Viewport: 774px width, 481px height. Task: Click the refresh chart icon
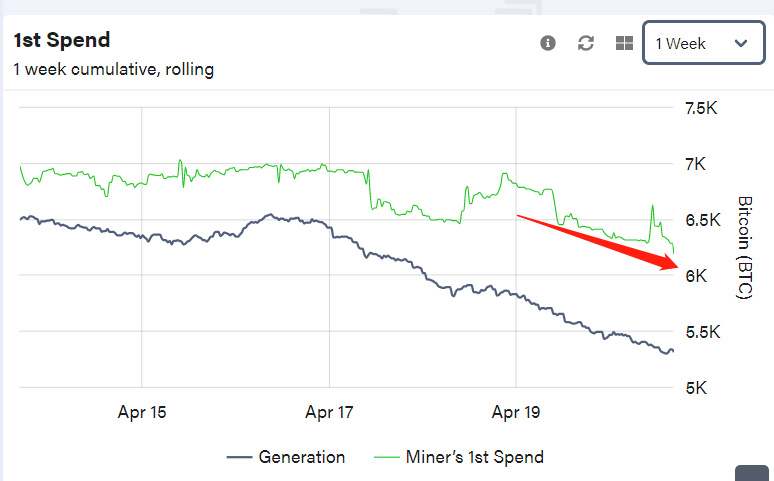click(x=587, y=43)
